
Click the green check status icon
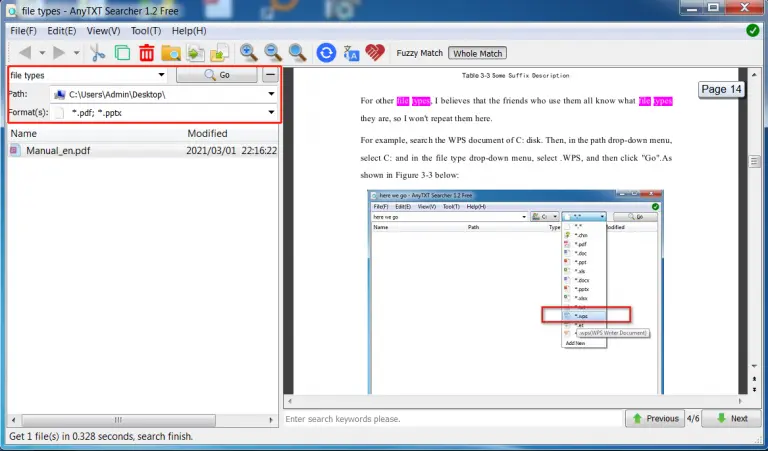(753, 30)
